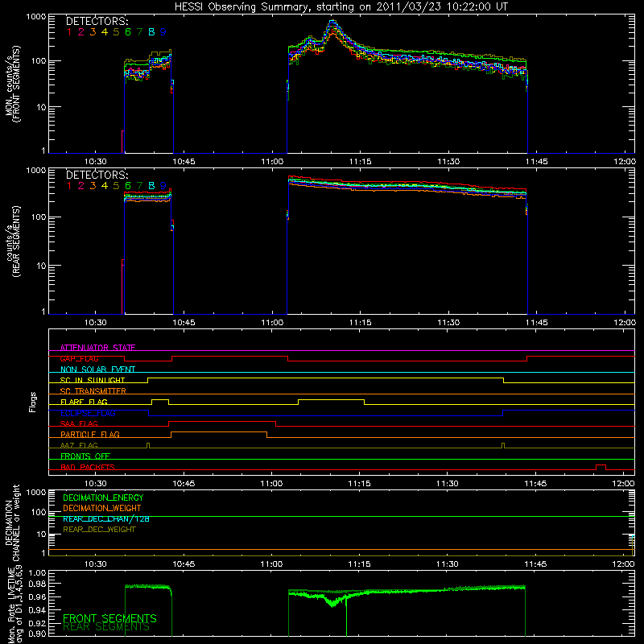Click the olive FLAG label above FRONTS_OFF
Image resolution: width=644 pixels, height=644 pixels.
point(79,445)
